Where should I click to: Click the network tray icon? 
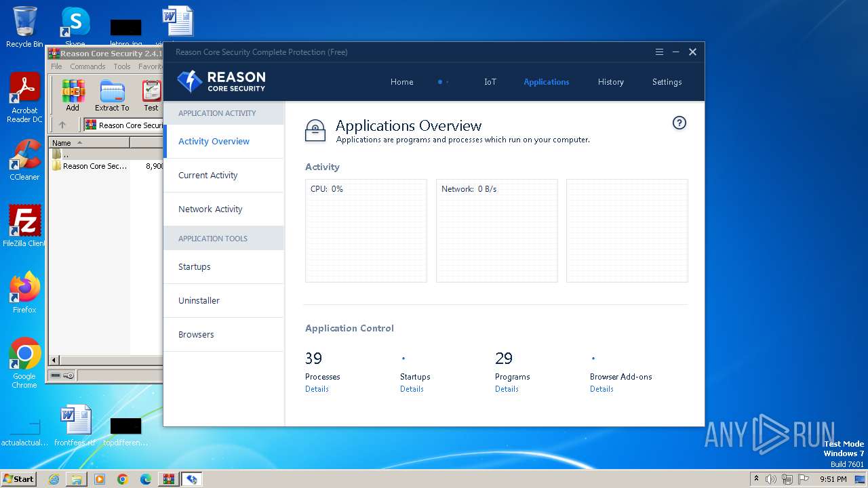click(787, 479)
